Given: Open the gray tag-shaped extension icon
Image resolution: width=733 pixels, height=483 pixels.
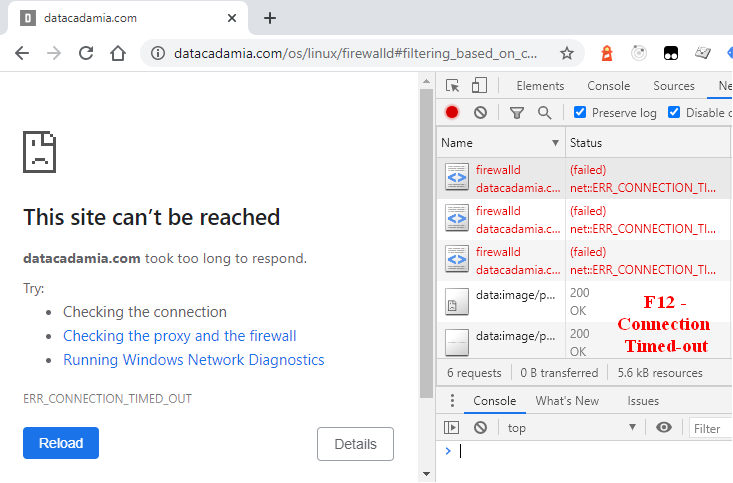Looking at the screenshot, I should 703,53.
